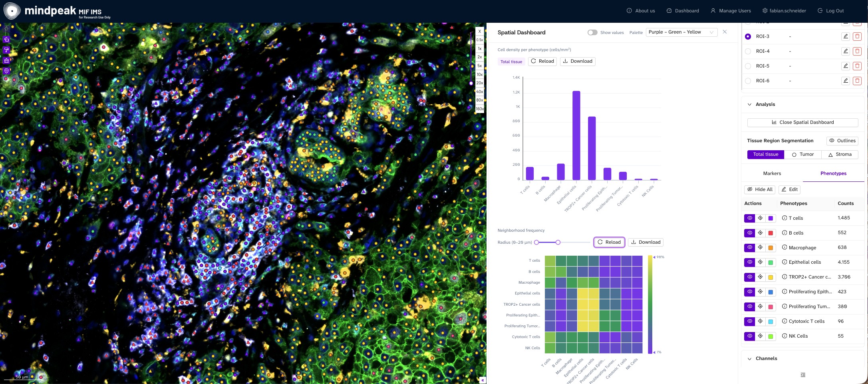Show info for NK Cells phenotype
The height and width of the screenshot is (384, 868).
(785, 336)
